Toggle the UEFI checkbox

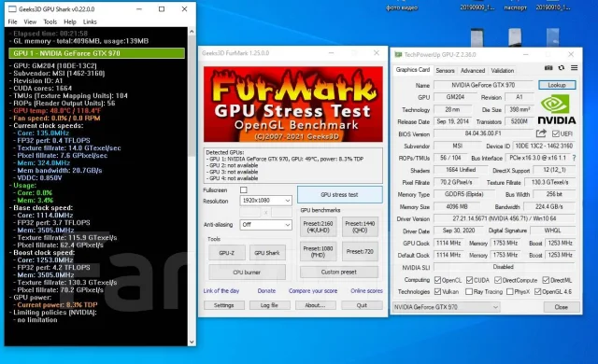(x=556, y=133)
